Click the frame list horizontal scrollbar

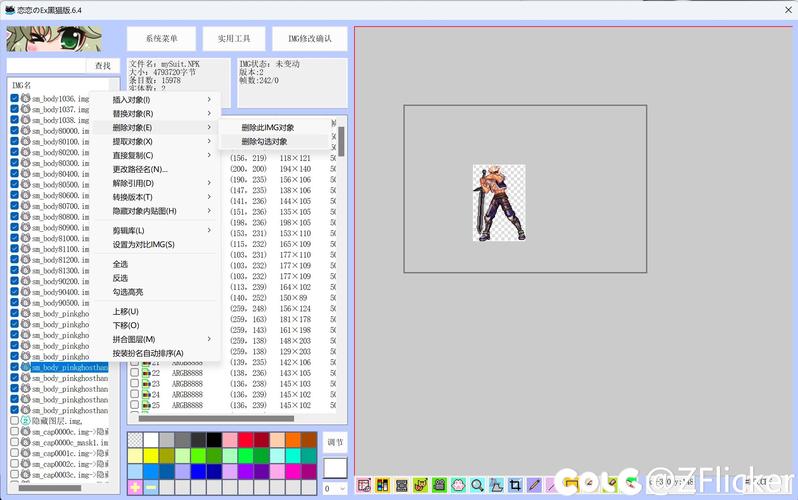(x=216, y=419)
